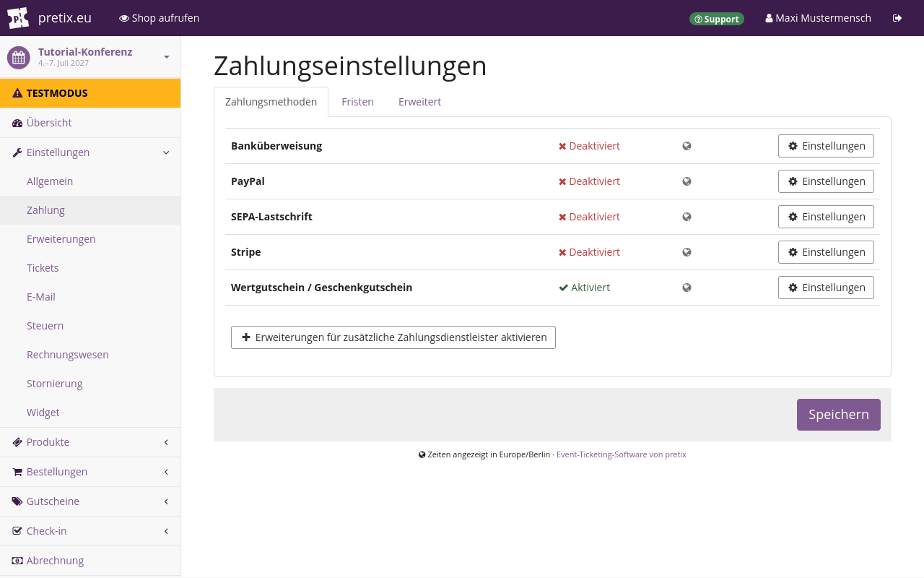The image size is (924, 578).
Task: Click the globe icon in PayPal row
Action: [687, 181]
